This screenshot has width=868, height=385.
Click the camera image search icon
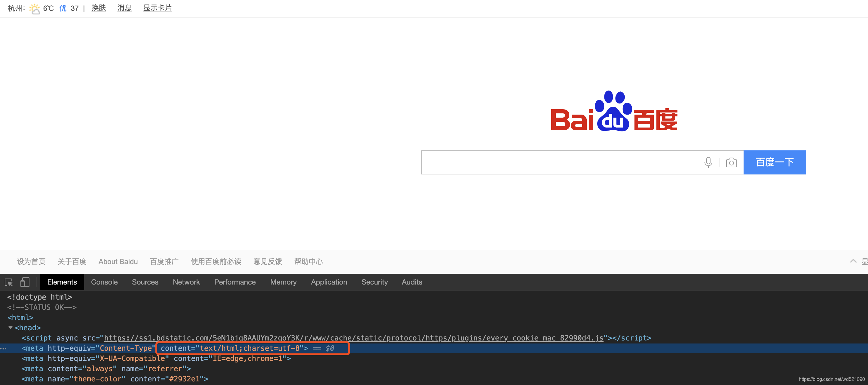click(x=731, y=162)
